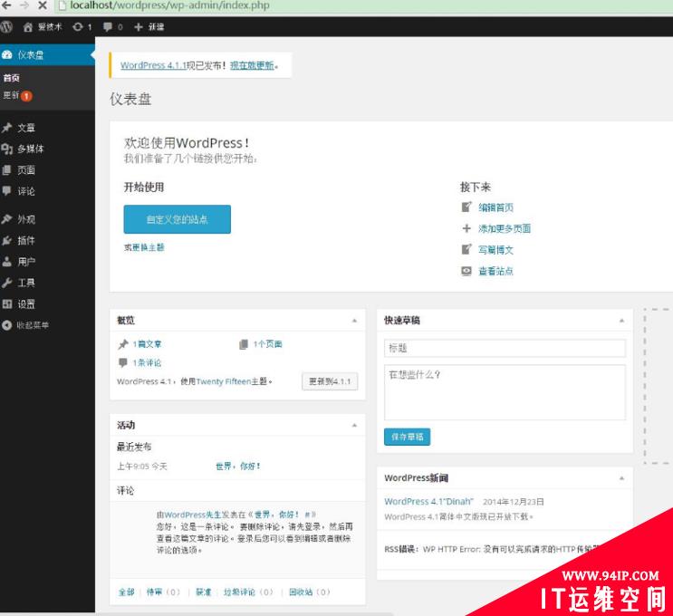This screenshot has height=616, width=673.
Task: Open the 写篇博文 link
Action: click(x=496, y=250)
